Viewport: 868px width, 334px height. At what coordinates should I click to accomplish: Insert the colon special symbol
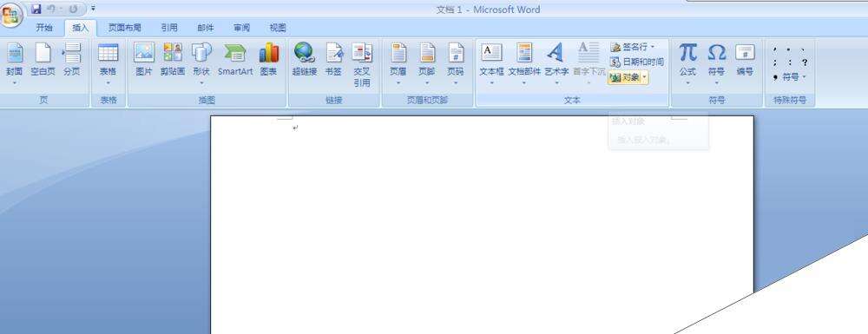point(789,62)
